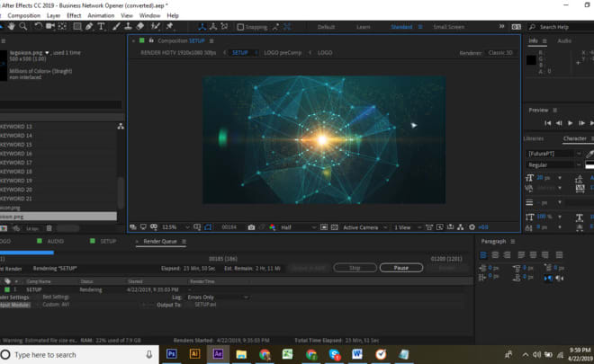
Task: Select the Horizontal Type tool
Action: click(x=101, y=26)
